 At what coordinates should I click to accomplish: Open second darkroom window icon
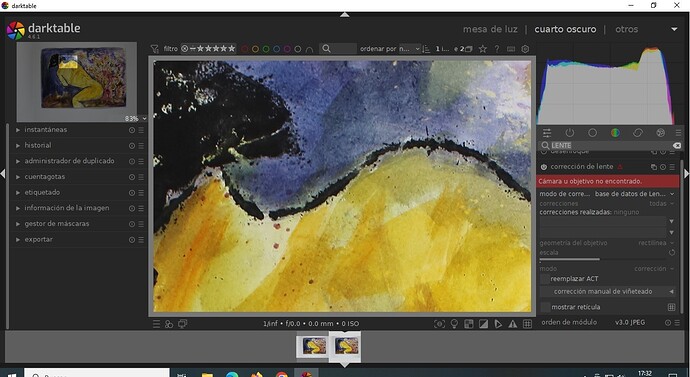click(182, 324)
